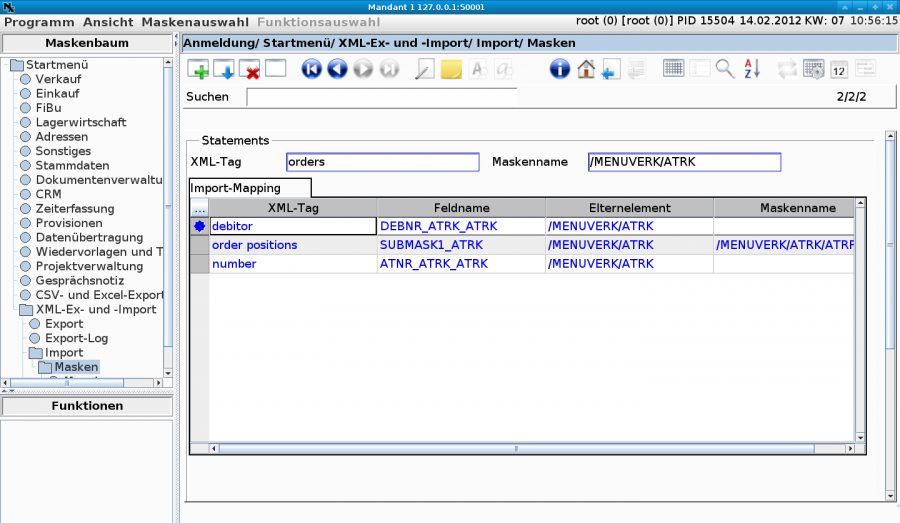Select the Import-Mapping tab

pos(250,188)
